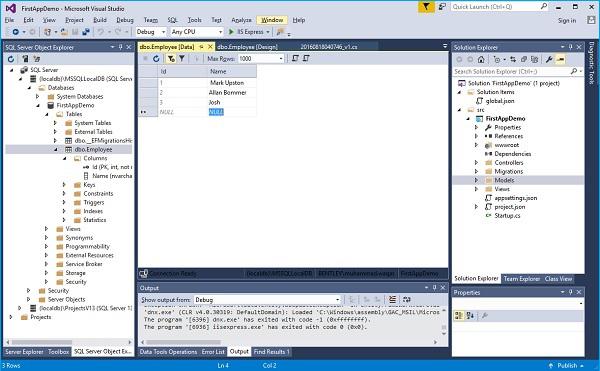Open the Window menu
Image resolution: width=600 pixels, height=371 pixels.
coord(272,20)
